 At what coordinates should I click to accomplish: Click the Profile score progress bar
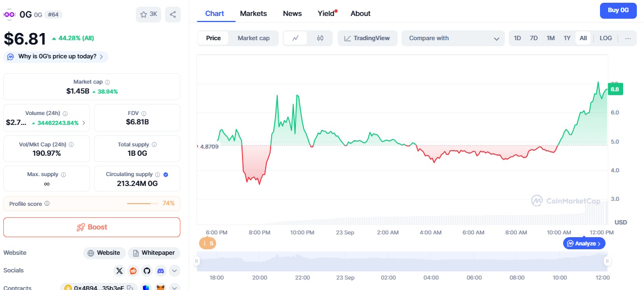[142, 203]
